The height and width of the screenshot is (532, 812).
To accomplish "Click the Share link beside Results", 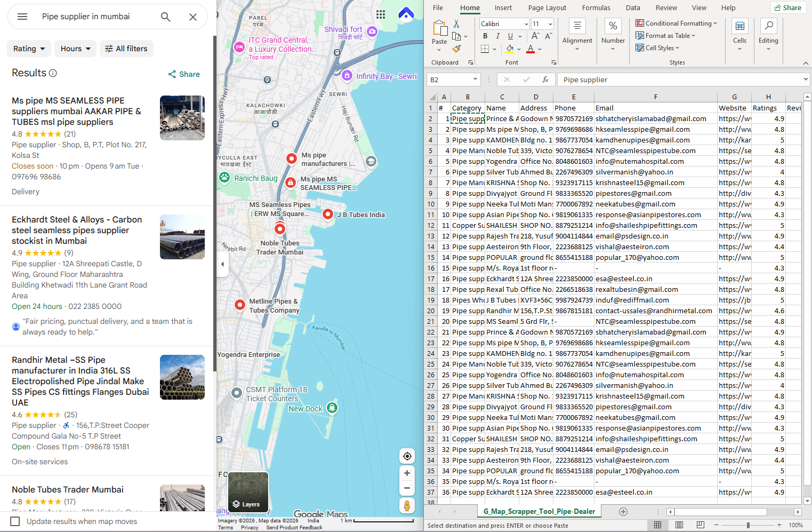I will [184, 74].
